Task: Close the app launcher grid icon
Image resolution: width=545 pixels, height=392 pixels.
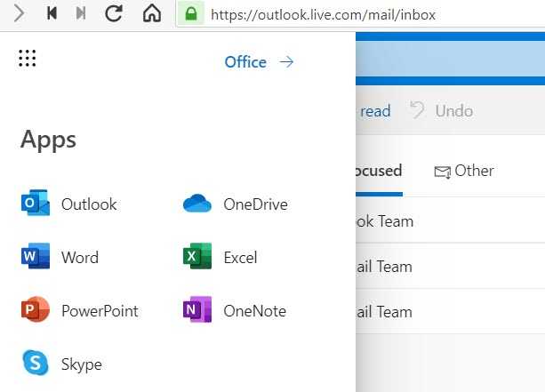Action: pyautogui.click(x=27, y=58)
